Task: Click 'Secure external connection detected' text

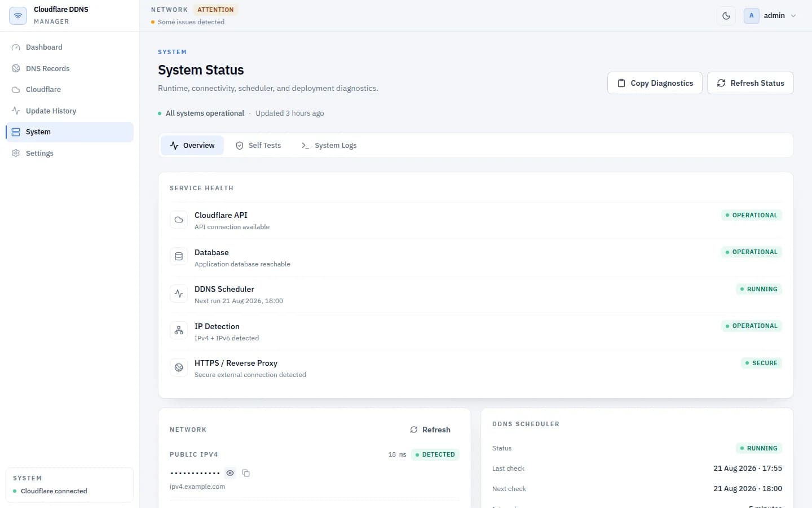Action: pyautogui.click(x=250, y=375)
